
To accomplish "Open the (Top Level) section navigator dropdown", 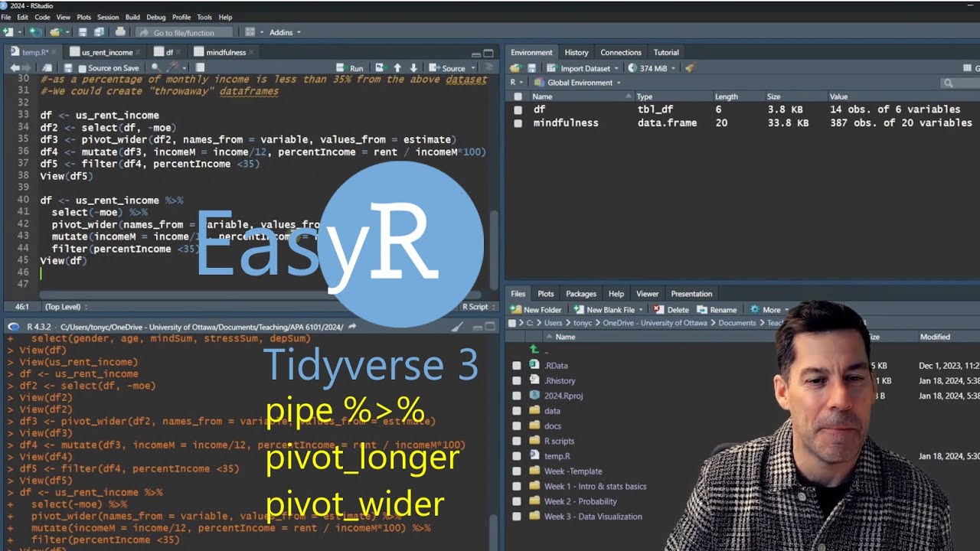I will (x=67, y=307).
